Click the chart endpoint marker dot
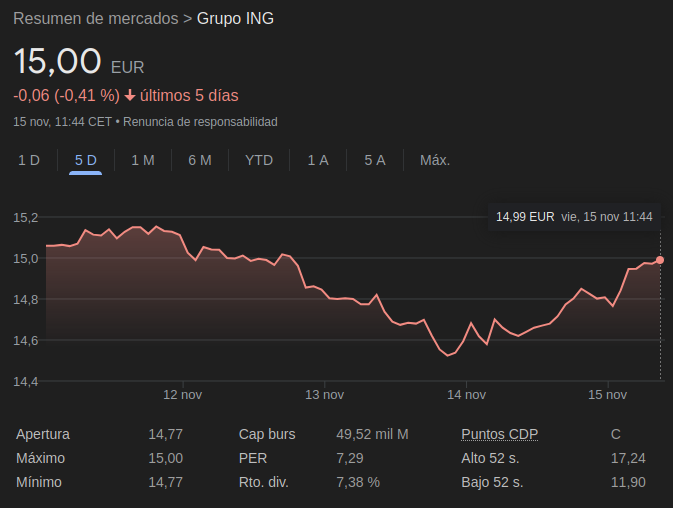The width and height of the screenshot is (673, 508). pos(660,260)
